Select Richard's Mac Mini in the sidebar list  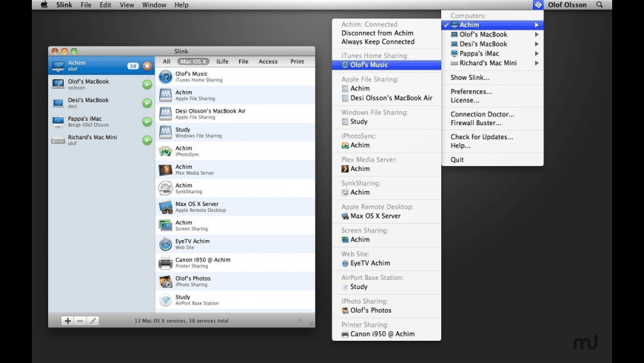click(x=93, y=139)
